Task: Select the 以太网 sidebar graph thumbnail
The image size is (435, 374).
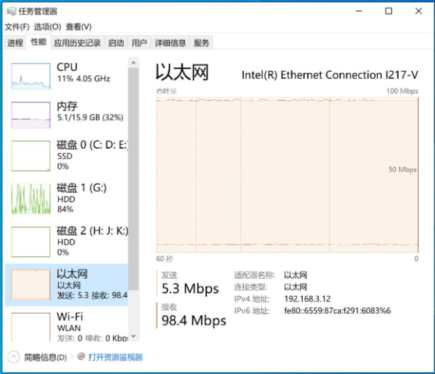Action: [31, 285]
